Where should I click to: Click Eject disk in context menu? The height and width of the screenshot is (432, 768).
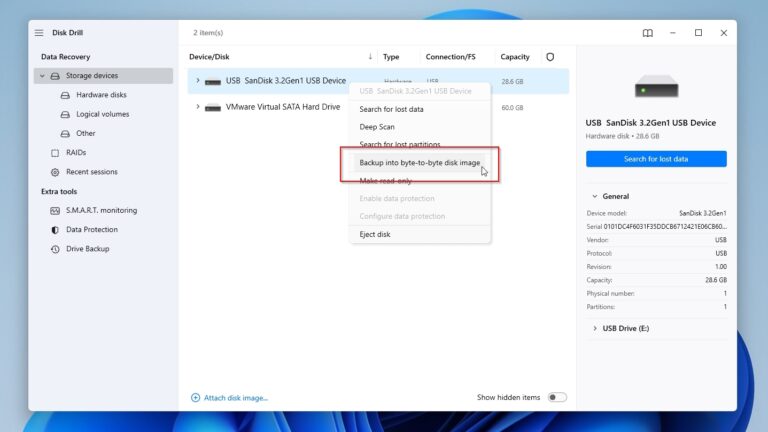(375, 234)
